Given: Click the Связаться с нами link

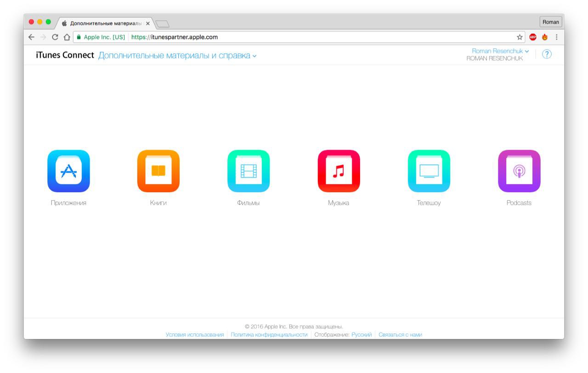Looking at the screenshot, I should [x=400, y=335].
